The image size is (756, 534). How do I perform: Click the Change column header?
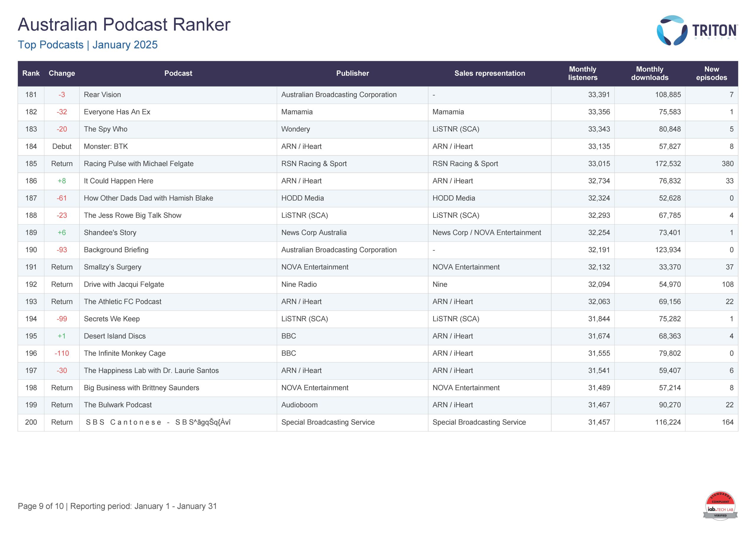click(62, 73)
